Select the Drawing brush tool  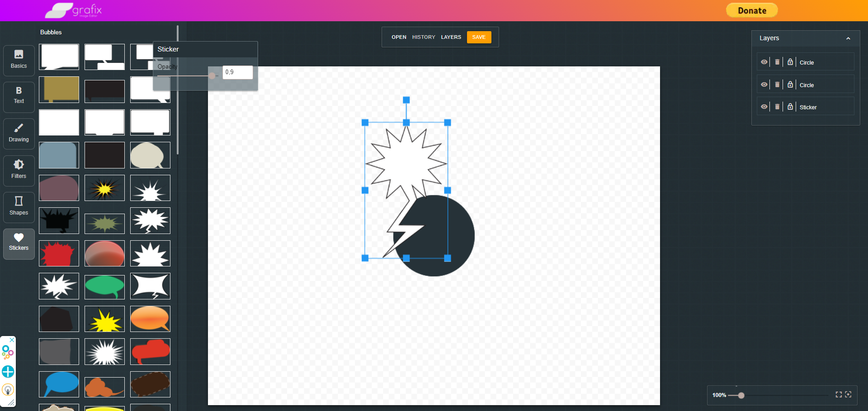[19, 134]
